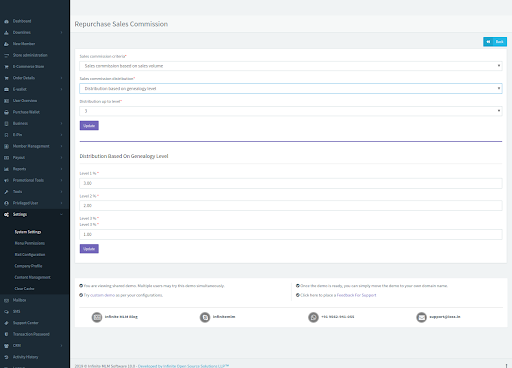Screen dimensions: 512x368
Task: Open Infinite Open Source Solutions footer link
Action: point(183,366)
